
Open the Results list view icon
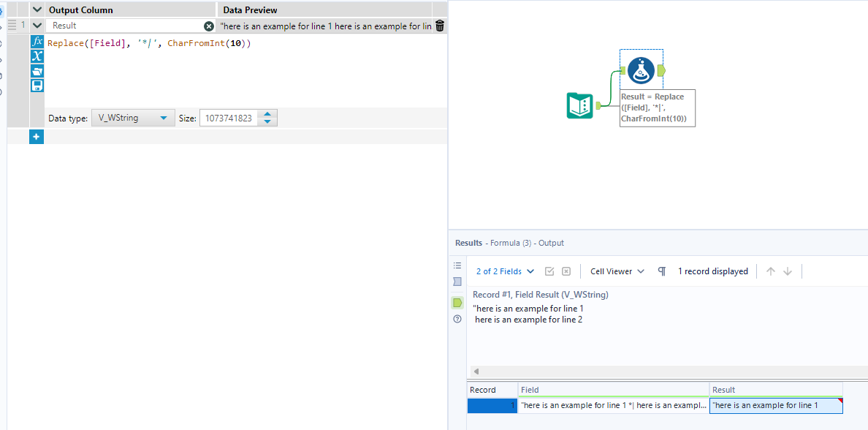point(457,265)
